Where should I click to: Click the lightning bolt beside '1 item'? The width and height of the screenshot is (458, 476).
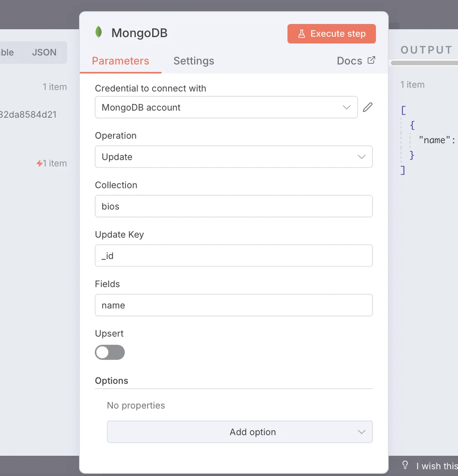[39, 163]
